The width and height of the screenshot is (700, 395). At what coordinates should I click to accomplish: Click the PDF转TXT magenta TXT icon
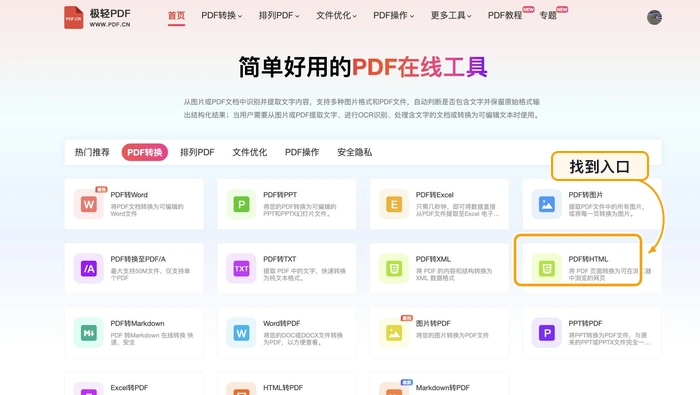point(242,268)
